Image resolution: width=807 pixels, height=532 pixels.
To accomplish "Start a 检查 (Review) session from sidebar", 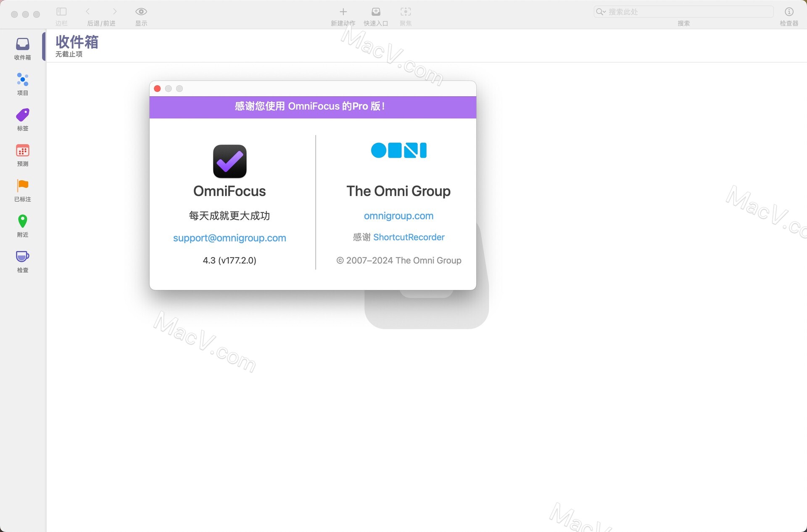I will coord(22,261).
